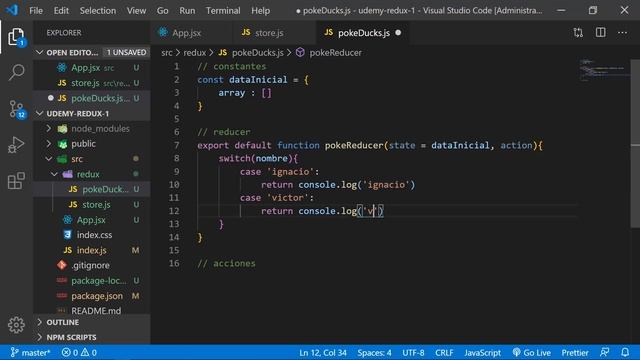The width and height of the screenshot is (640, 360).
Task: Click the unsaved dot on the pokeDucks.js tab
Action: tap(398, 33)
